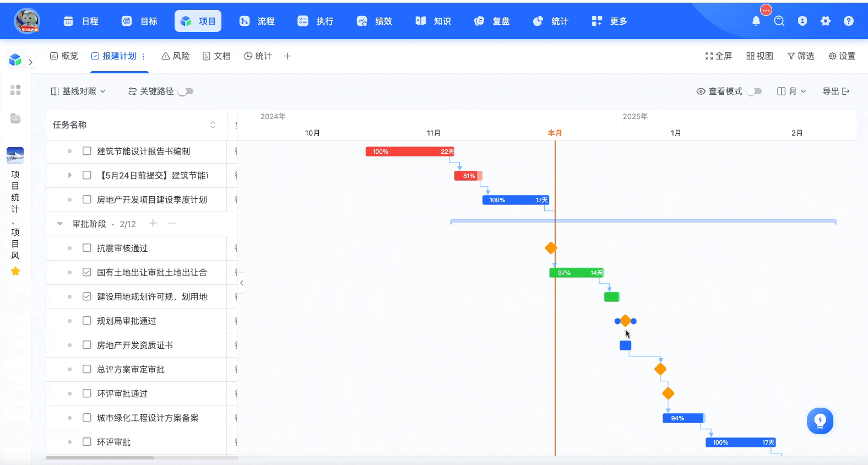Switch to the 文档 tab
Image resolution: width=868 pixels, height=465 pixels.
coord(216,56)
